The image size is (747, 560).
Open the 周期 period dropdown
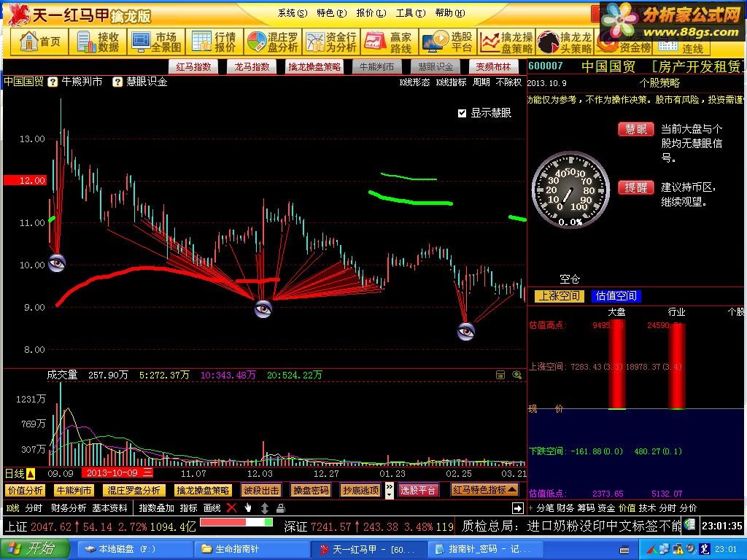tap(481, 82)
